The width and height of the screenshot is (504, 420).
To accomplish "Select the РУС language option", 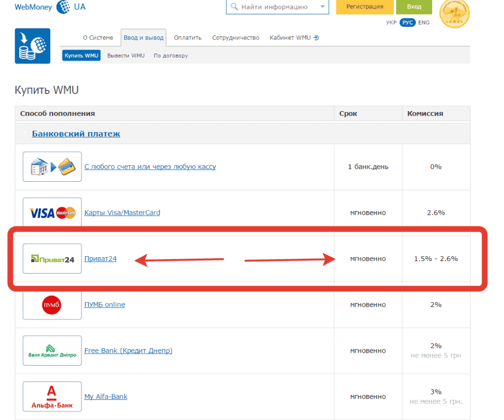I will 408,23.
